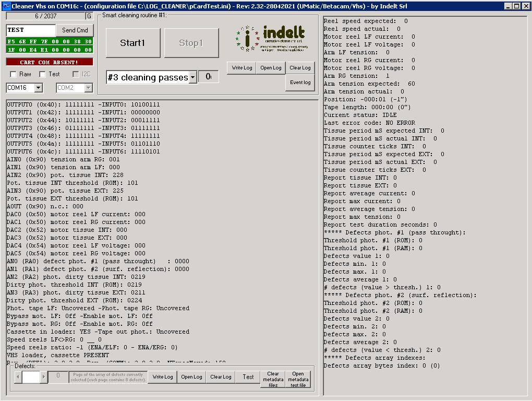This screenshot has height=401, width=532.
Task: Click the TEST command input field
Action: click(31, 30)
